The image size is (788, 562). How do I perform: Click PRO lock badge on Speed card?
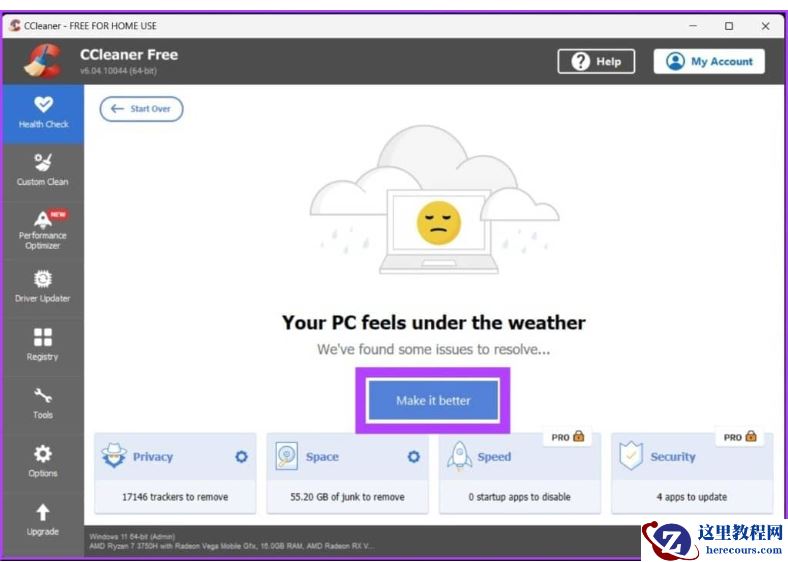(568, 437)
